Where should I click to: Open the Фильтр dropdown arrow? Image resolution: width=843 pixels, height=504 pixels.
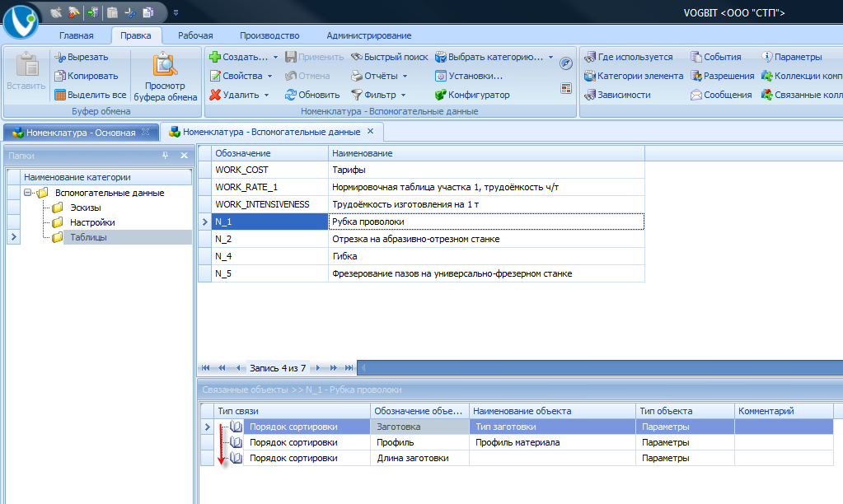(x=403, y=95)
